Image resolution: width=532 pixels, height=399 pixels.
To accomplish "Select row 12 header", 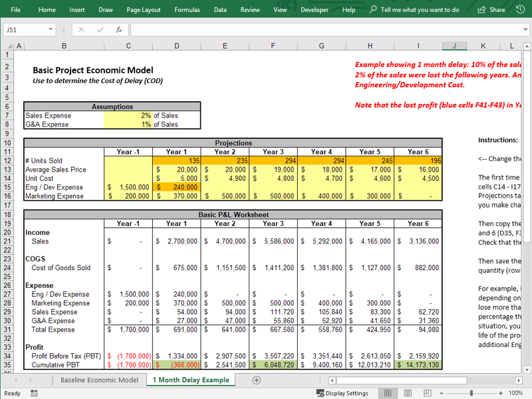I will tap(7, 160).
